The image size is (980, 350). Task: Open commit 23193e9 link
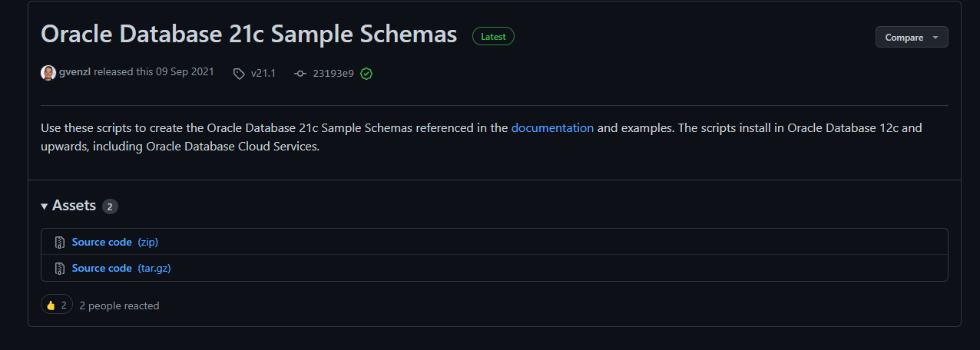(333, 74)
